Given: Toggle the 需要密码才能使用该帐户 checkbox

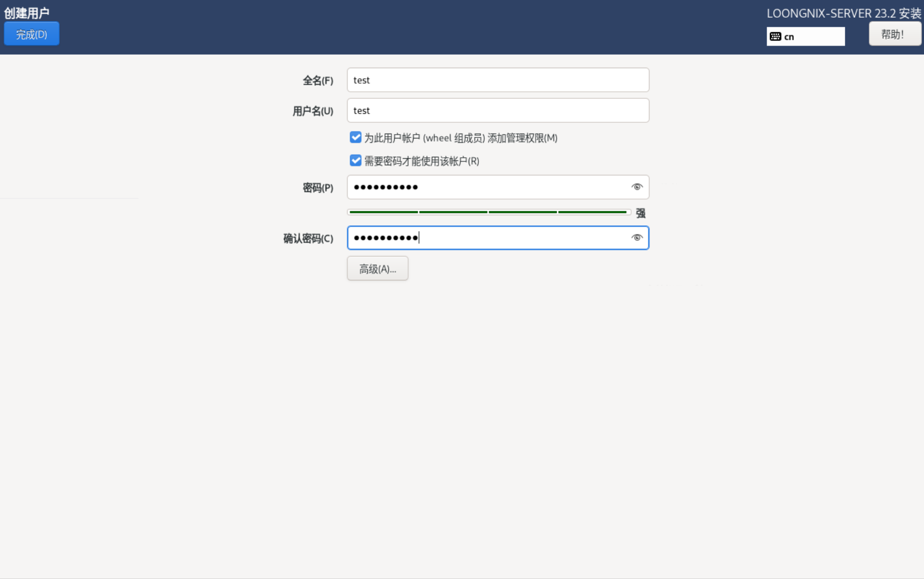Looking at the screenshot, I should 356,160.
